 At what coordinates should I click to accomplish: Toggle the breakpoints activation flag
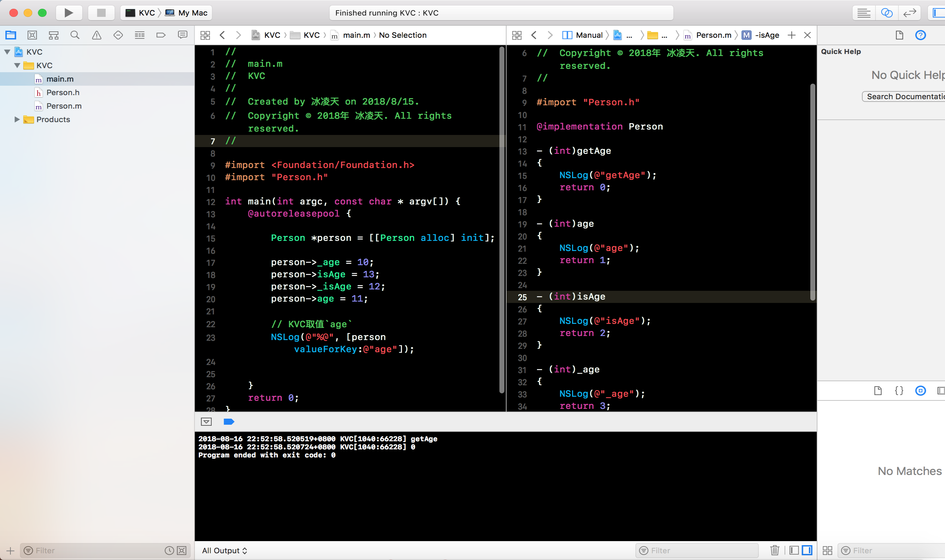(x=229, y=421)
